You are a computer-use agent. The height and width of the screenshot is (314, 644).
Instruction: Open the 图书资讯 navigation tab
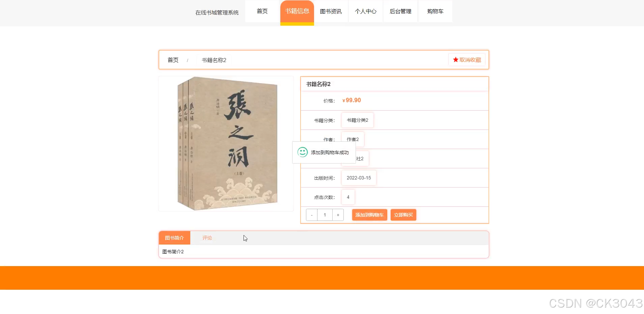click(331, 11)
